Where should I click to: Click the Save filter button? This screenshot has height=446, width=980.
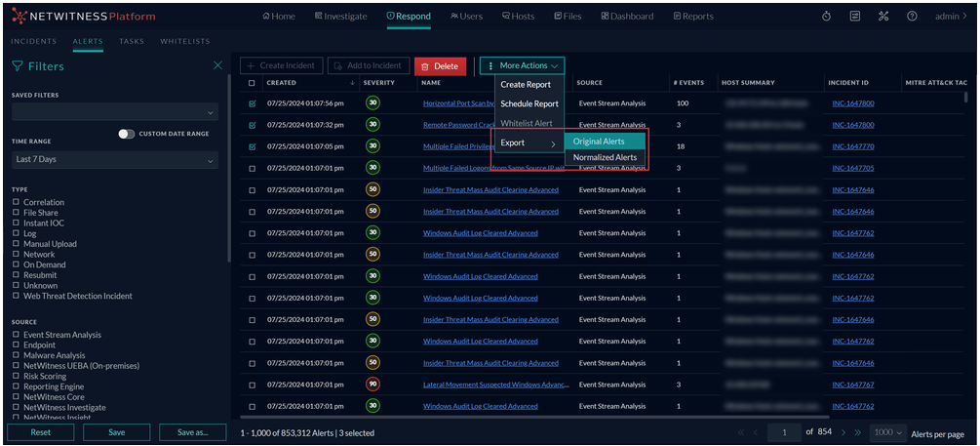tap(116, 432)
